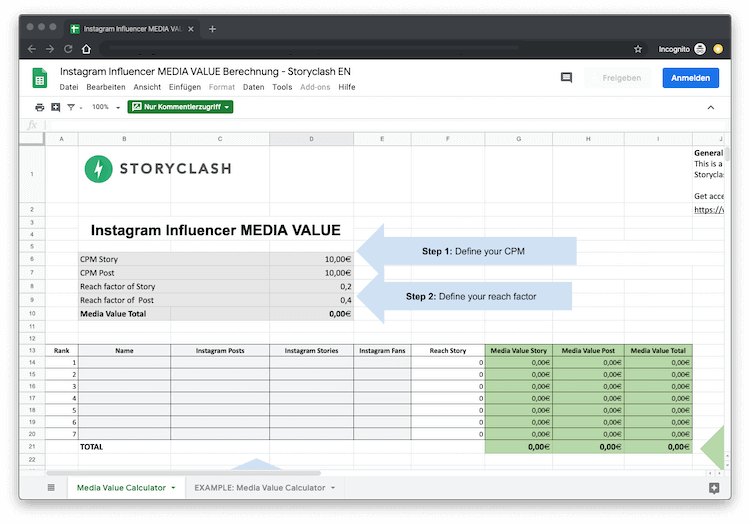Click the select-all corner box
Image resolution: width=750 pixels, height=523 pixels.
click(32, 139)
